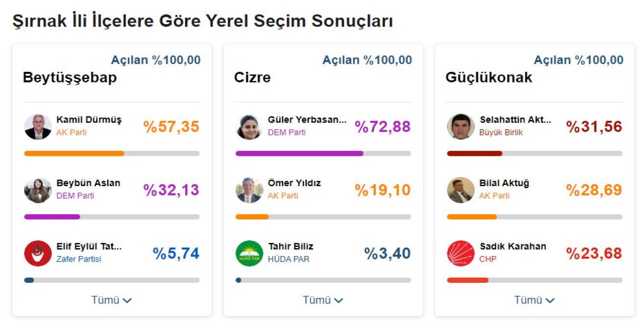The width and height of the screenshot is (644, 322).
Task: Open the Güçlükonak district heading
Action: 489,77
